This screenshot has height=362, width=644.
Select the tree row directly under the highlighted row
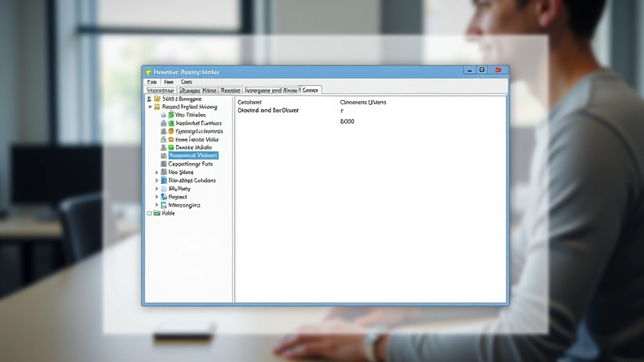click(187, 164)
